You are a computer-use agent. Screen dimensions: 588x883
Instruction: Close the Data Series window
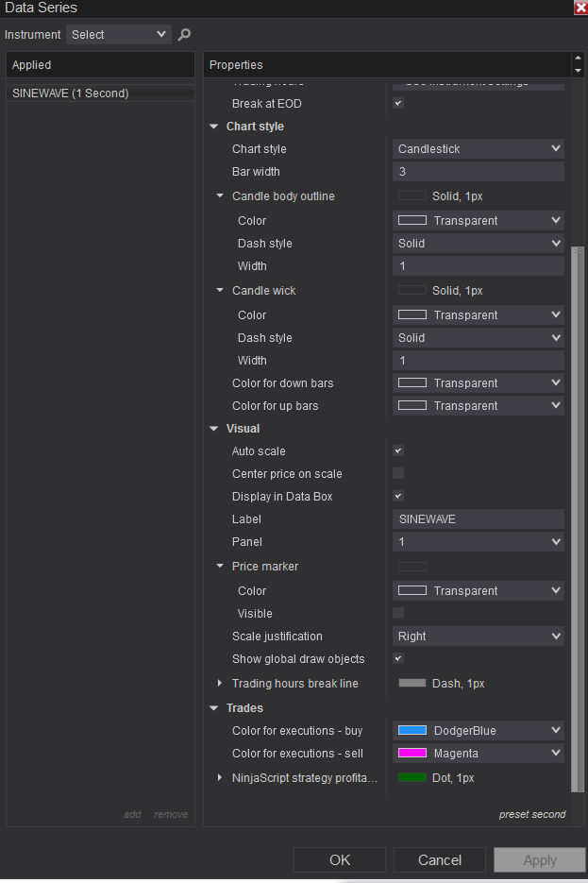580,8
